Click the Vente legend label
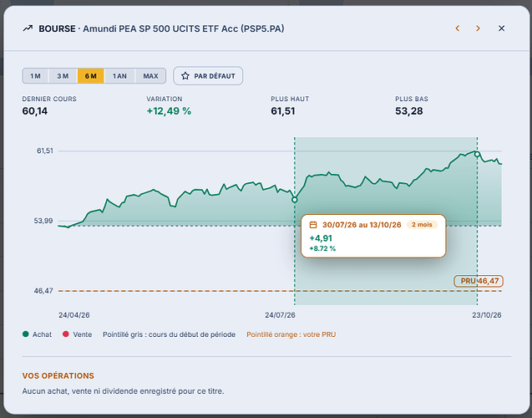Image resolution: width=532 pixels, height=418 pixels. coord(83,334)
